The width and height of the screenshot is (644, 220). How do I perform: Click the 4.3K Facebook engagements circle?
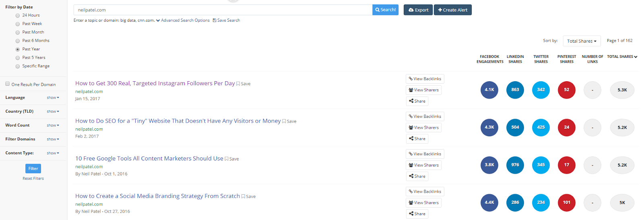[x=489, y=127]
